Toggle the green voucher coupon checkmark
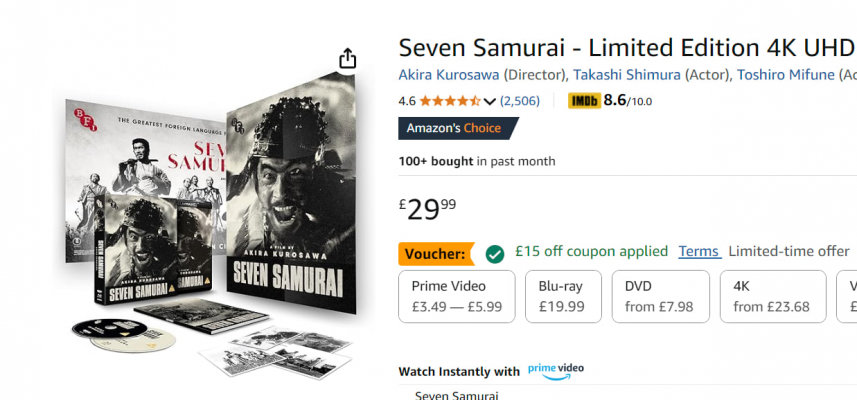Viewport: 857px width, 400px height. tap(494, 253)
